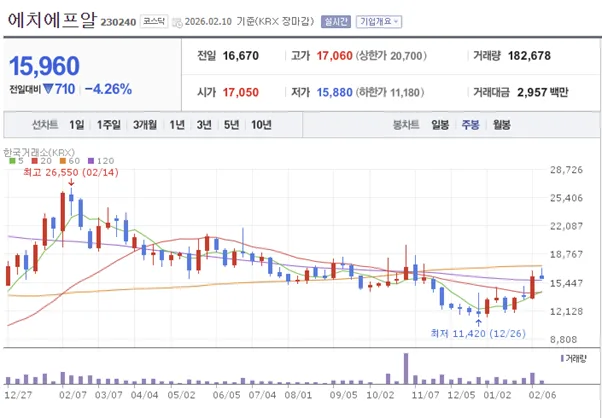Click the 거래량 volume legend label
This screenshot has height=418, width=602.
(574, 359)
